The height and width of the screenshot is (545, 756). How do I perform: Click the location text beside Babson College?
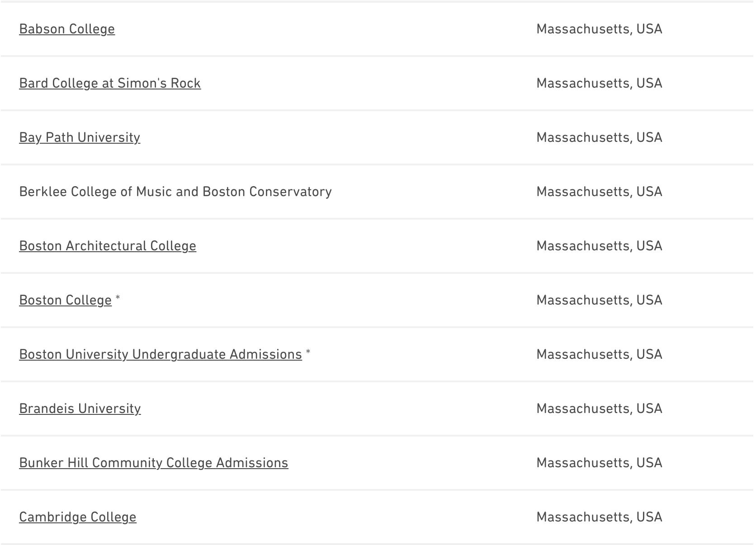[x=599, y=29]
